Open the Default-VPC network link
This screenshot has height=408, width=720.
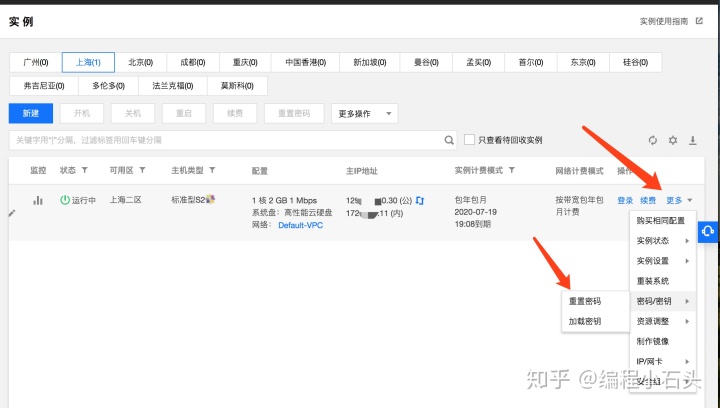click(x=300, y=225)
